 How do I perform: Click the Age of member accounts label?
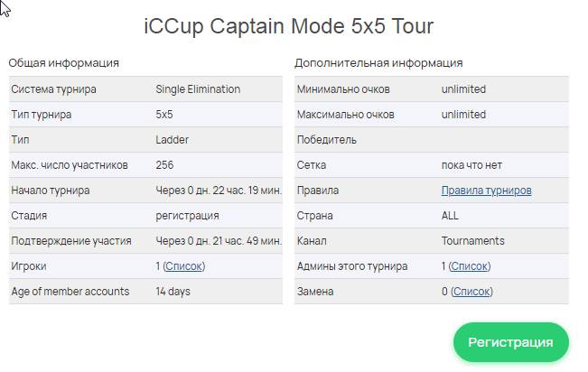click(70, 292)
